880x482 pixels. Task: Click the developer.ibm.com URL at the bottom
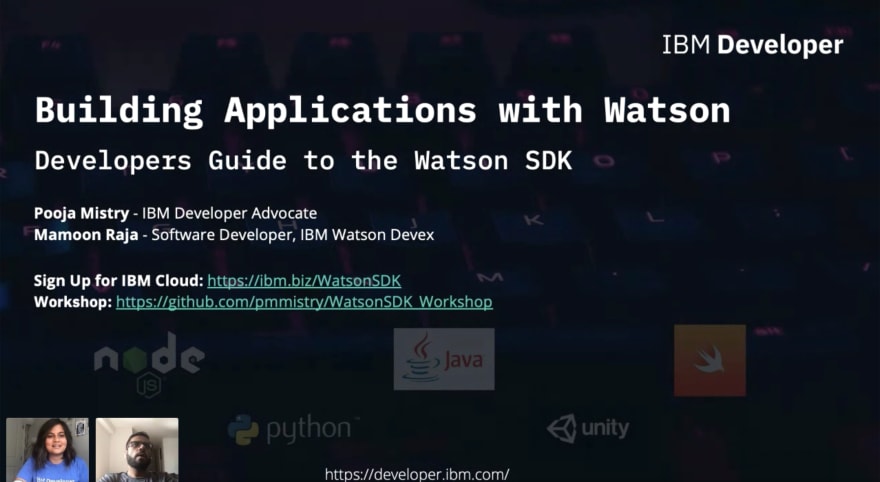417,474
